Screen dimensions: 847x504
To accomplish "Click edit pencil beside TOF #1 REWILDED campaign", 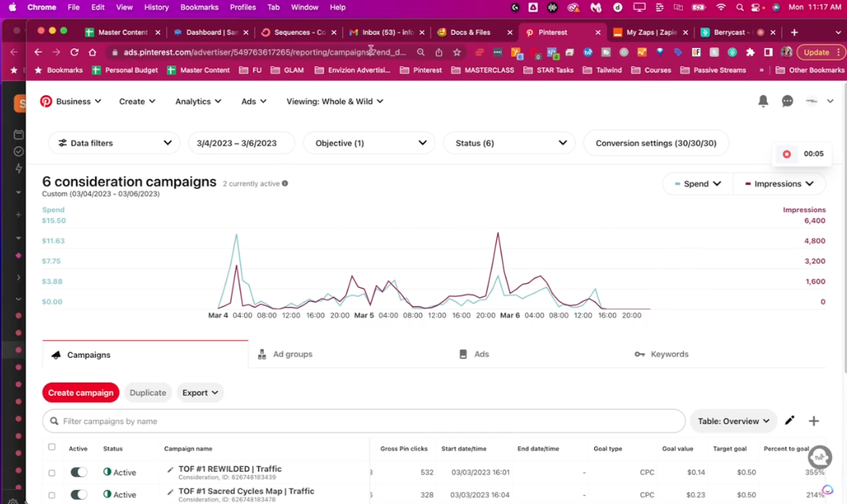I will coord(170,470).
